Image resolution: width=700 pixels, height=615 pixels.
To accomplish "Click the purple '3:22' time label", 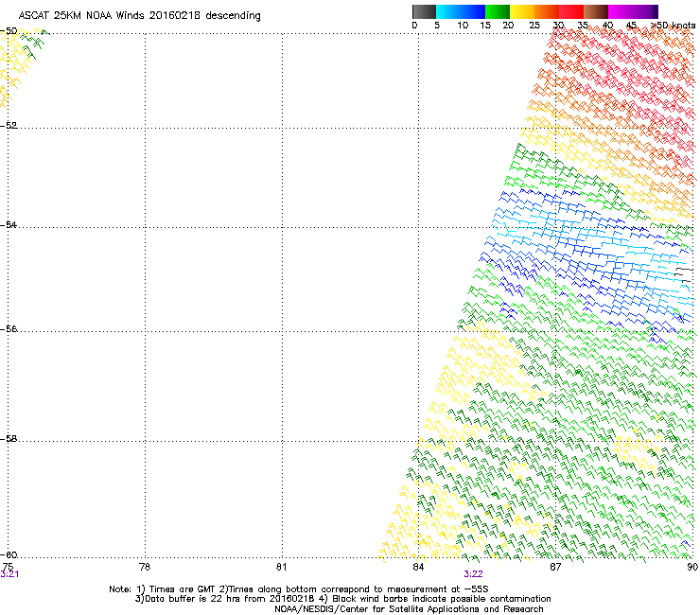I will click(473, 574).
